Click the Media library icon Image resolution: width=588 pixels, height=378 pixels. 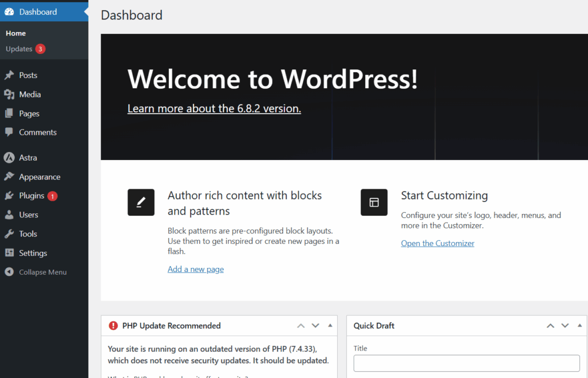pos(9,94)
